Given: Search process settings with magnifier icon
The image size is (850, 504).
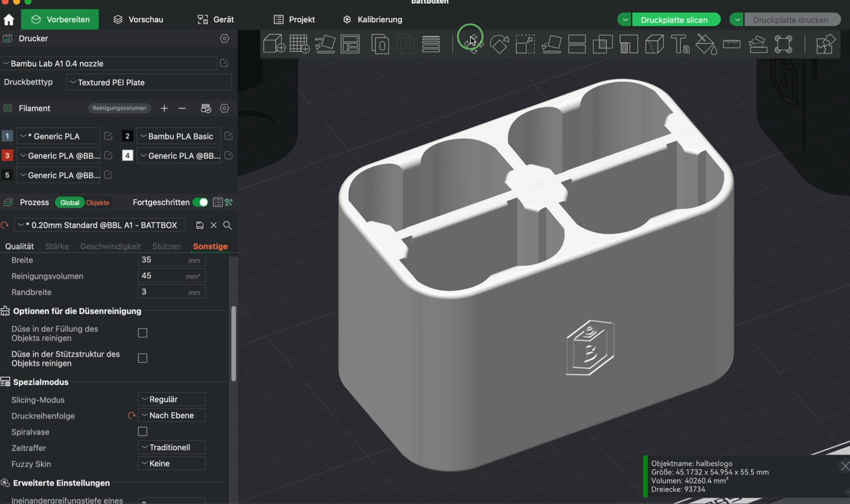Looking at the screenshot, I should tap(227, 225).
